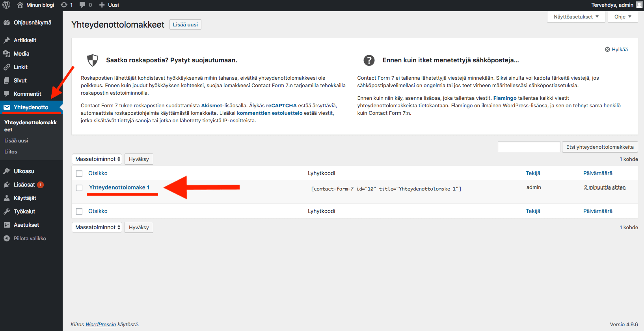The image size is (644, 331).
Task: Click Etsi yhteydenottolomakkeita search button
Action: click(600, 147)
